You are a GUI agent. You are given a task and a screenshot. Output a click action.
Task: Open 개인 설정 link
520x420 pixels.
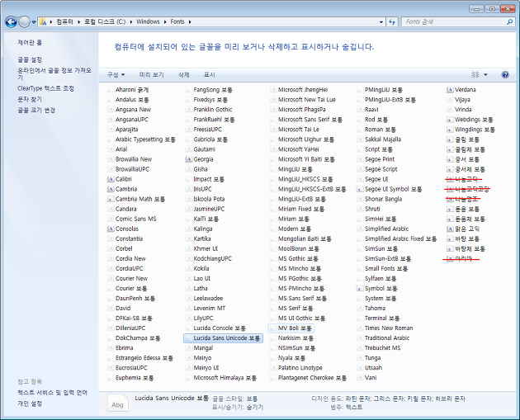click(x=30, y=403)
